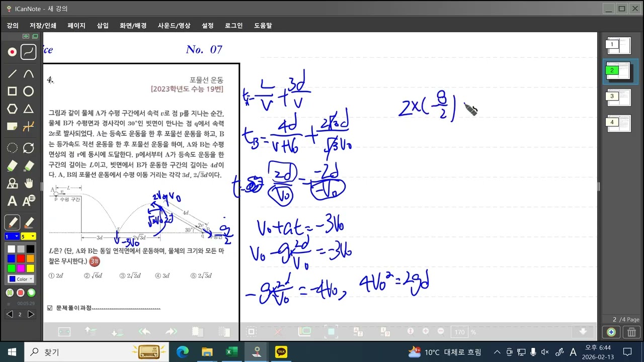Click the zoom percentage field showing 170
The image size is (644, 362).
[460, 332]
